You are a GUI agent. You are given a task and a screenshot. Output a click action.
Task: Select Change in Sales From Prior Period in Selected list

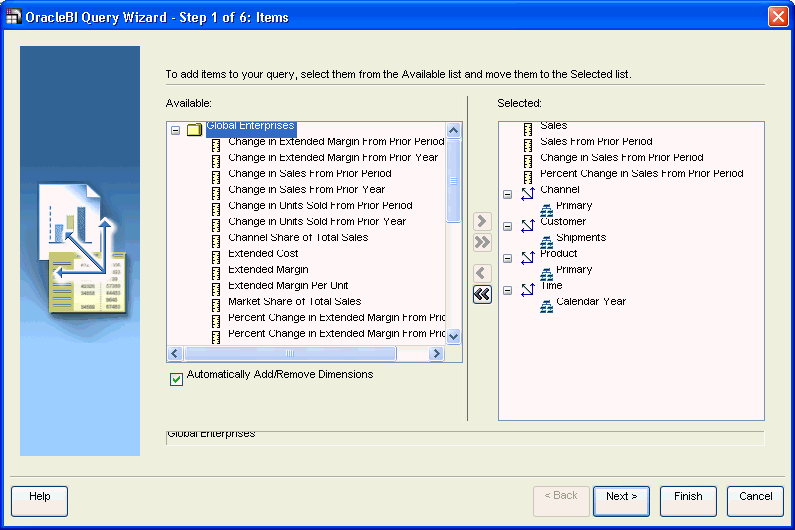[x=622, y=157]
